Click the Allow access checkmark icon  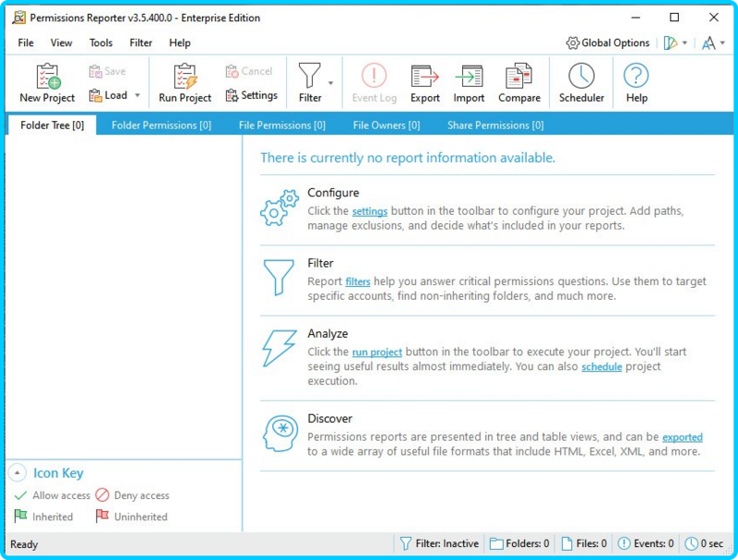(20, 495)
